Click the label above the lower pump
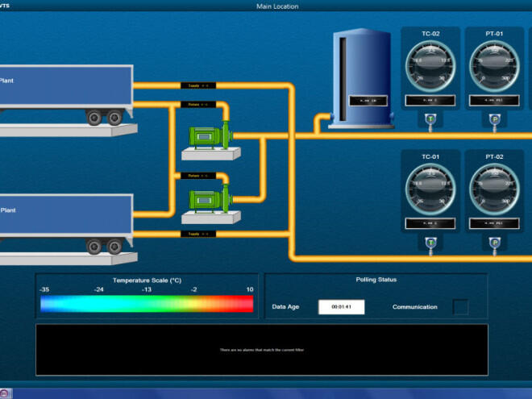Screen dimensions: 532x399 [198, 176]
